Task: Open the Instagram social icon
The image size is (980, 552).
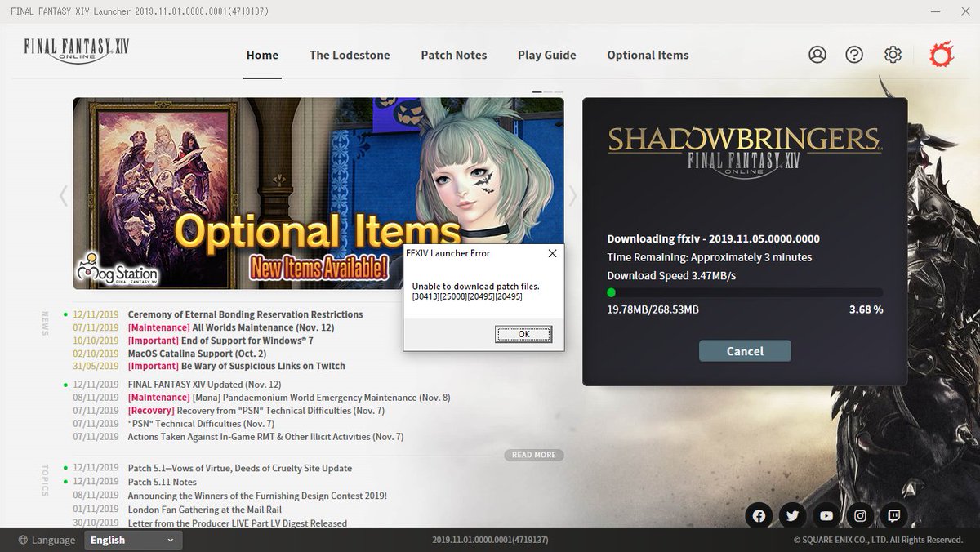Action: coord(860,515)
